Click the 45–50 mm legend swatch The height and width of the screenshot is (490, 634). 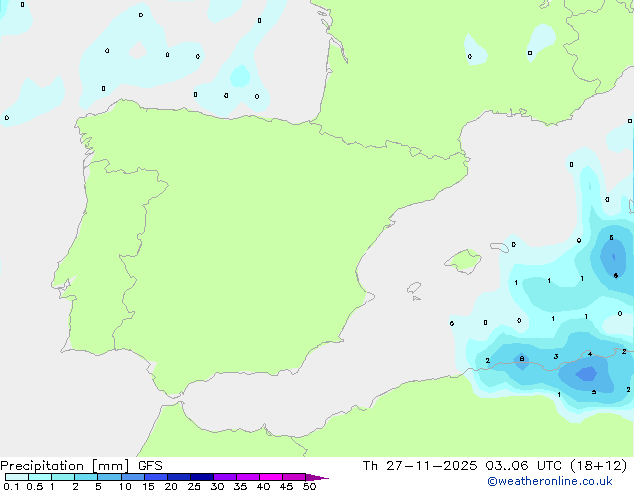click(294, 477)
